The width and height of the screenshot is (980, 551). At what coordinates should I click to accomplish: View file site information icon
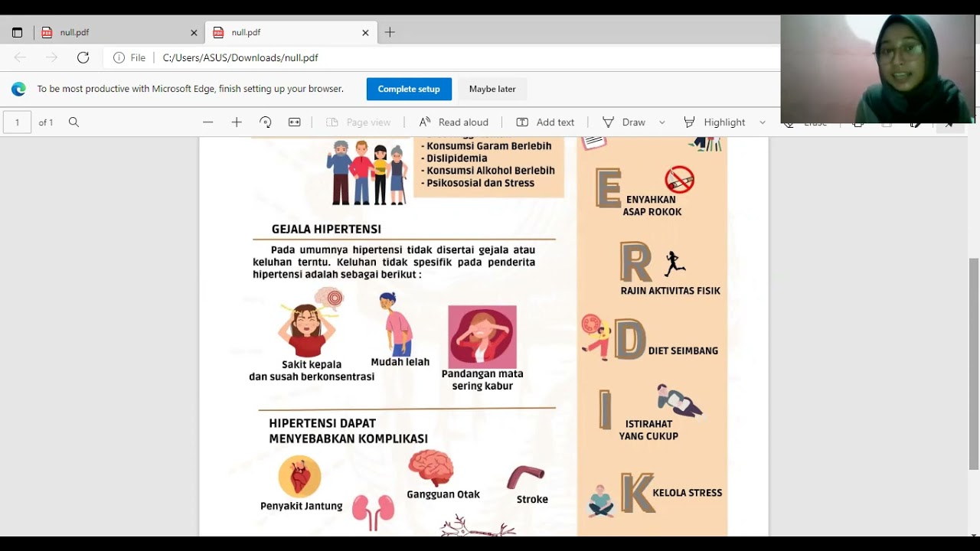[119, 57]
